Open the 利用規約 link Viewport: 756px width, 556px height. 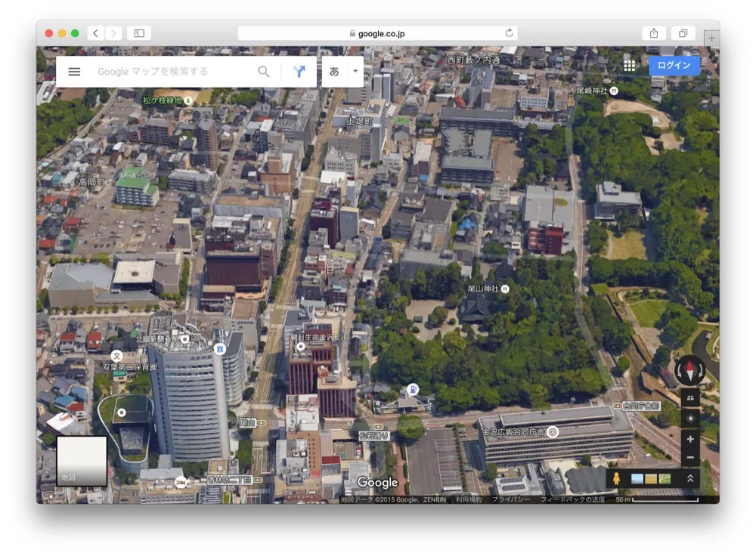pyautogui.click(x=469, y=499)
